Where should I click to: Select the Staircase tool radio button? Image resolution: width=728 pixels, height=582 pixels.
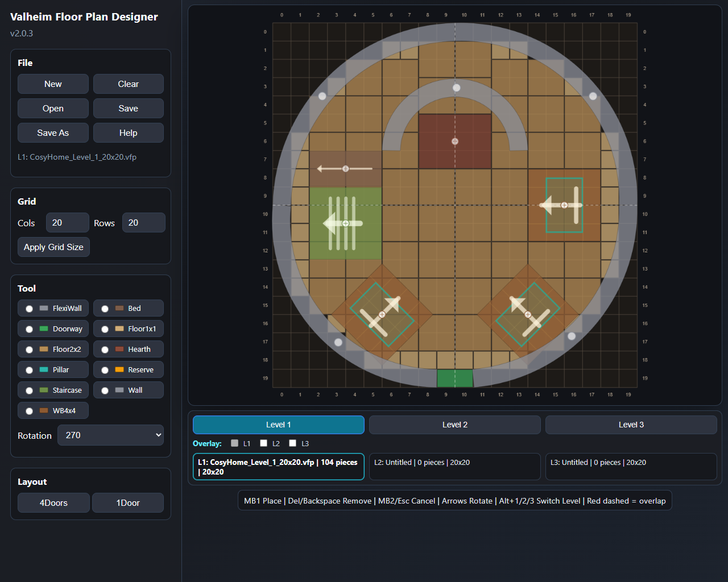point(29,390)
